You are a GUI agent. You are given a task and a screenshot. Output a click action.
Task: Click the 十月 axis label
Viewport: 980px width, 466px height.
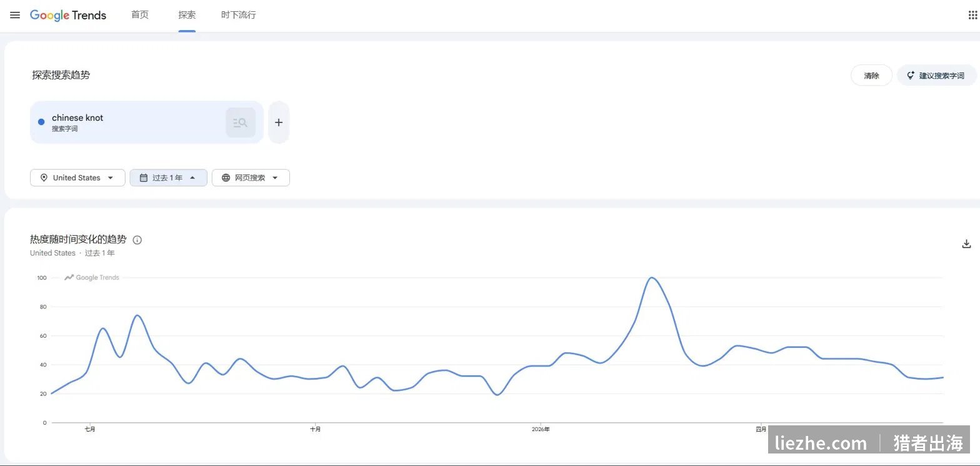(316, 429)
